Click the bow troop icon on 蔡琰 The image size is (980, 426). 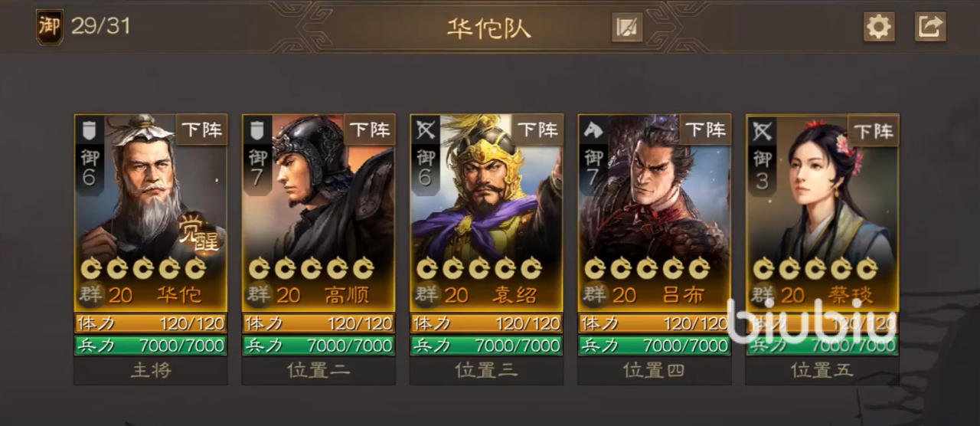point(760,131)
